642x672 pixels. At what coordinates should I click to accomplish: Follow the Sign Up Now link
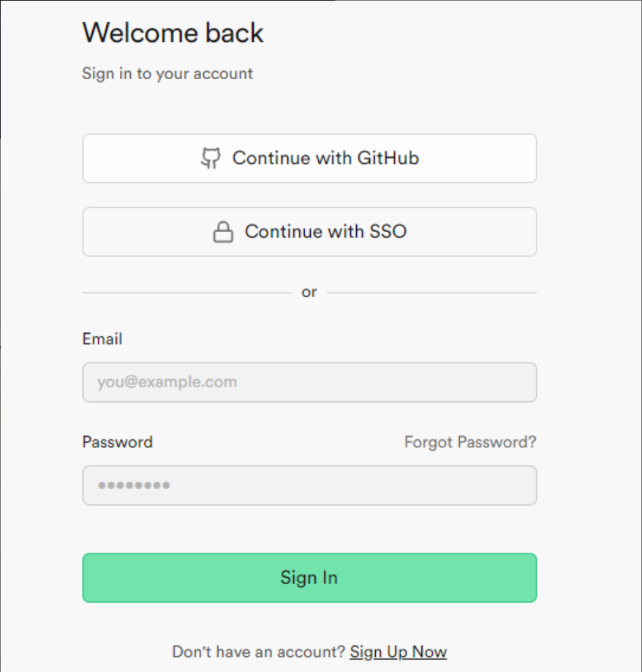click(x=398, y=652)
